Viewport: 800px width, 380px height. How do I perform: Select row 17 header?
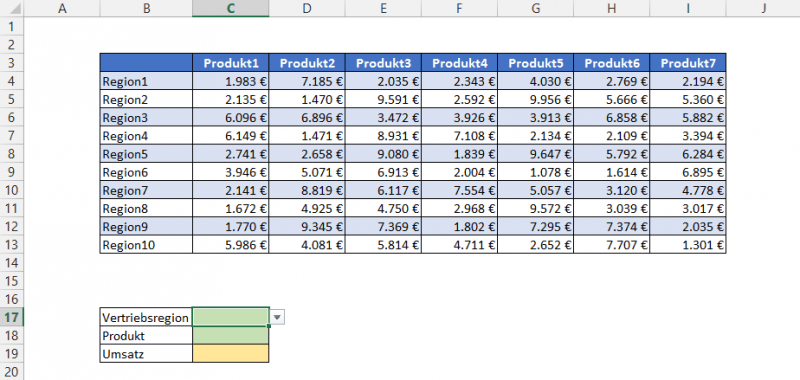12,317
